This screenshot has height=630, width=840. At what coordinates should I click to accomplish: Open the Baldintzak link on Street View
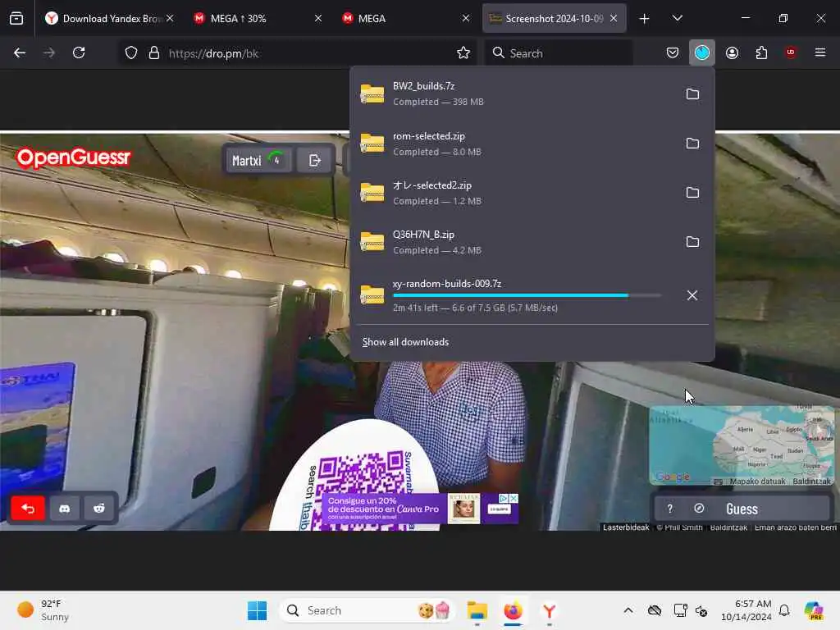coord(728,527)
